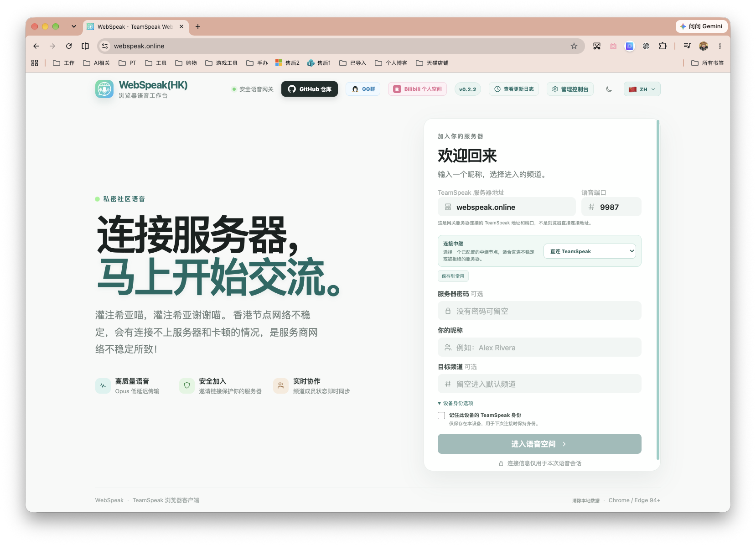Click the crossed-envelope extension icon in toolbar
The width and height of the screenshot is (756, 546).
[597, 46]
